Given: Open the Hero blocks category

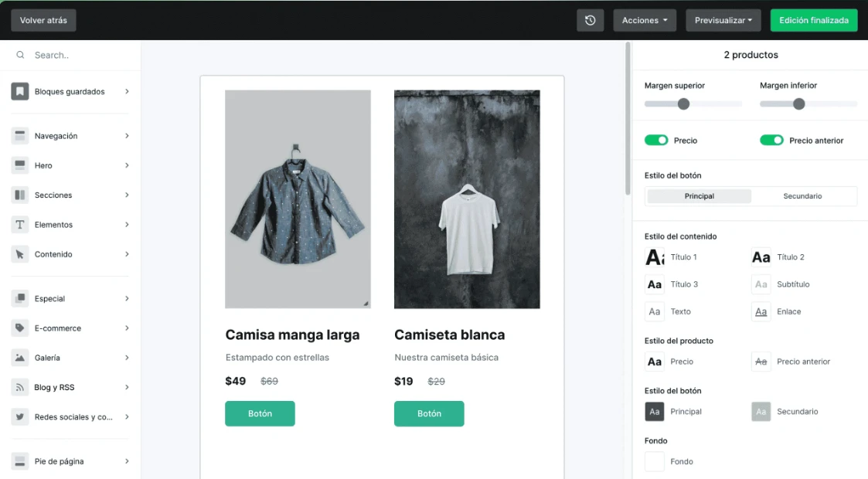Looking at the screenshot, I should point(70,165).
